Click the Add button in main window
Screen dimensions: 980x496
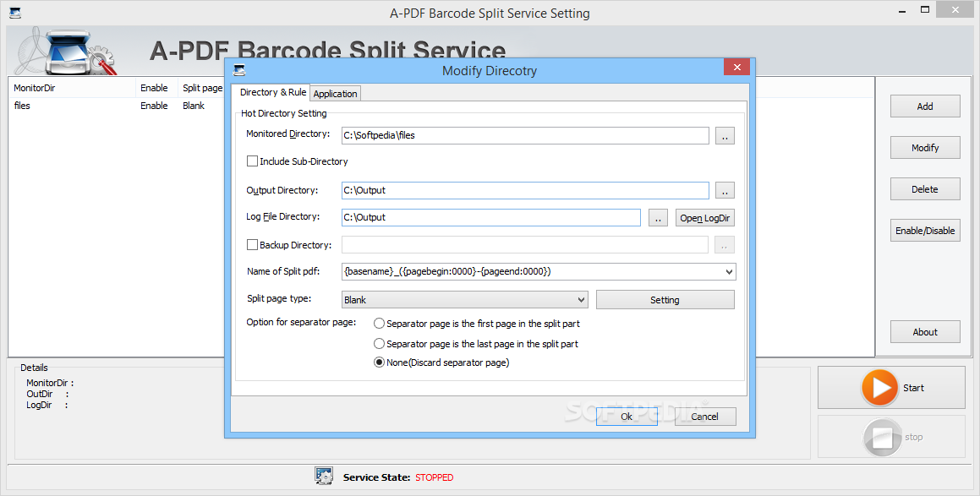(x=925, y=106)
